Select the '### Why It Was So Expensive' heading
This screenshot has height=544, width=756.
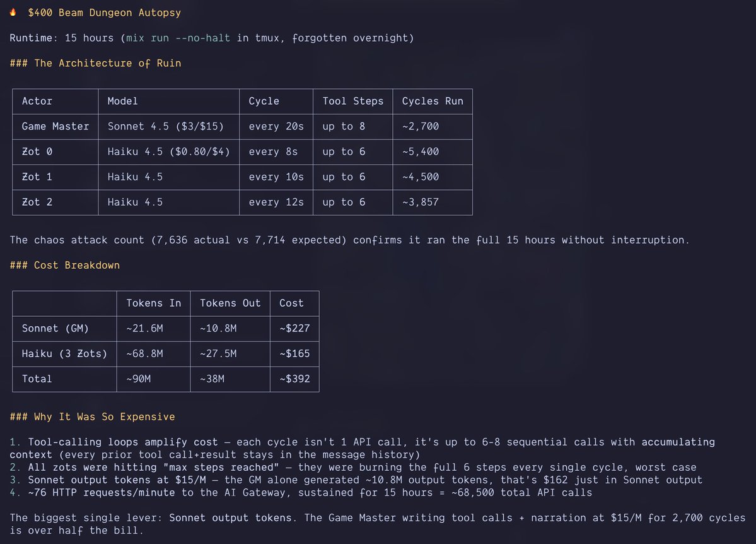click(x=92, y=417)
